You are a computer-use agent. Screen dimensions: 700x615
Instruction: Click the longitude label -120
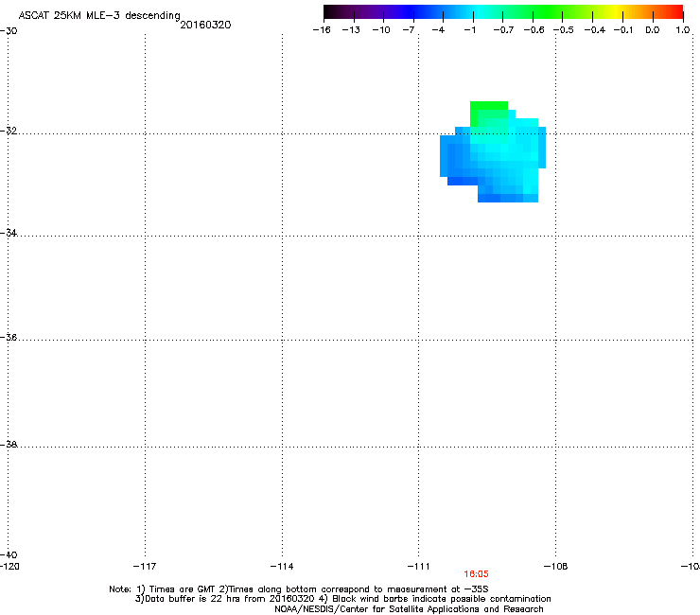[x=9, y=567]
